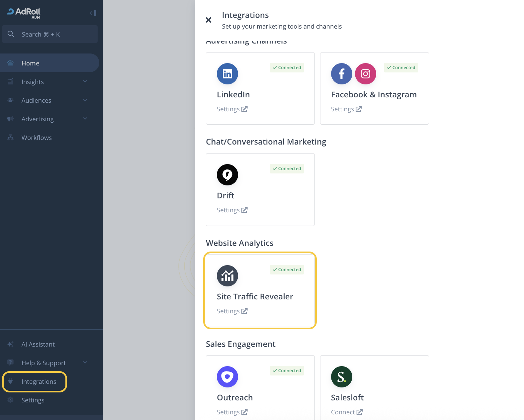Viewport: 524px width, 420px height.
Task: Click the Instagram logo icon
Action: [x=365, y=74]
